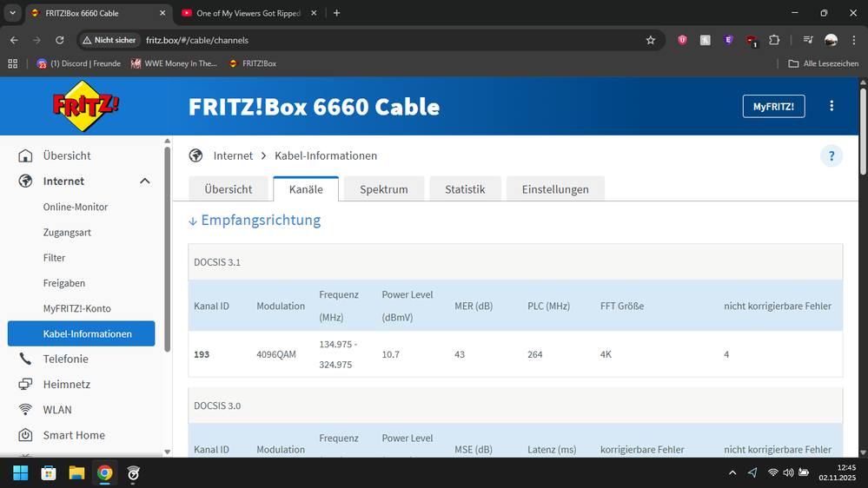
Task: Bookmark this page with the star icon
Action: click(x=651, y=40)
